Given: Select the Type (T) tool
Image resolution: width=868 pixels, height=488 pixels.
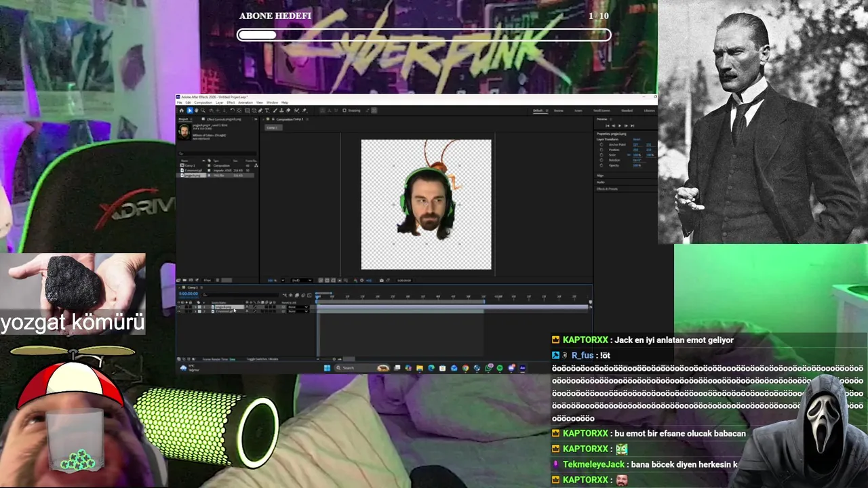Looking at the screenshot, I should [267, 110].
